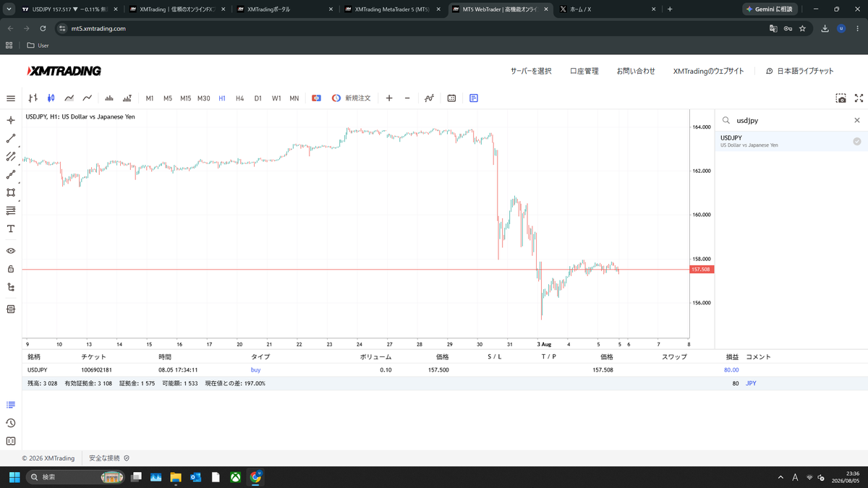The height and width of the screenshot is (488, 868).
Task: Take a chart screenshot
Action: pos(841,98)
